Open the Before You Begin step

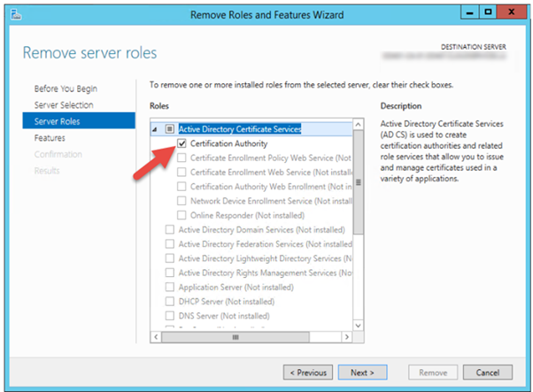tap(66, 88)
